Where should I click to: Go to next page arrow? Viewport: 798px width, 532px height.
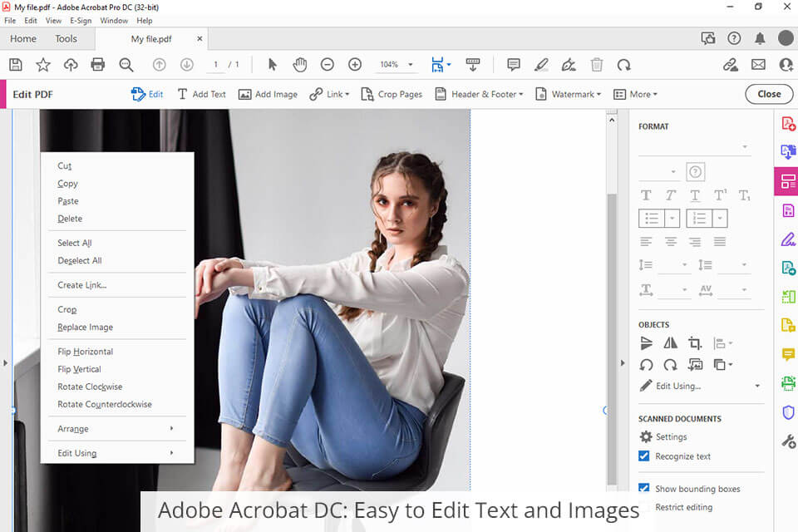tap(187, 65)
